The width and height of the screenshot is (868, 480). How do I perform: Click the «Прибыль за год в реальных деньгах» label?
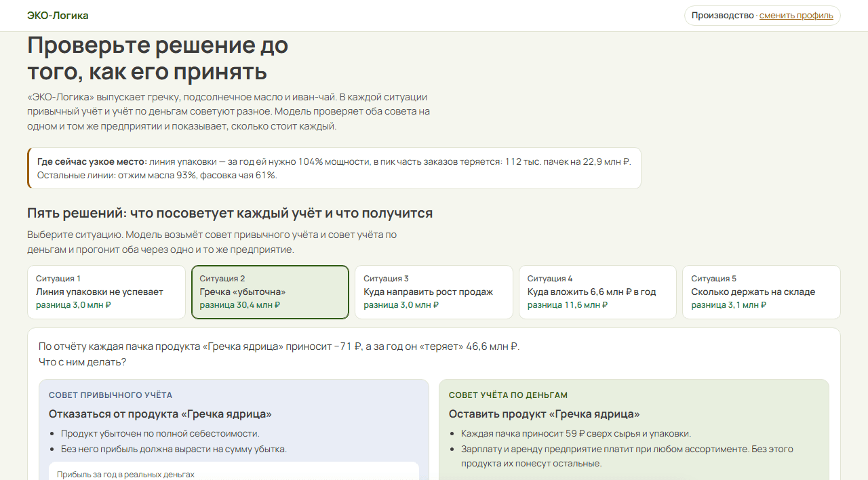(125, 475)
